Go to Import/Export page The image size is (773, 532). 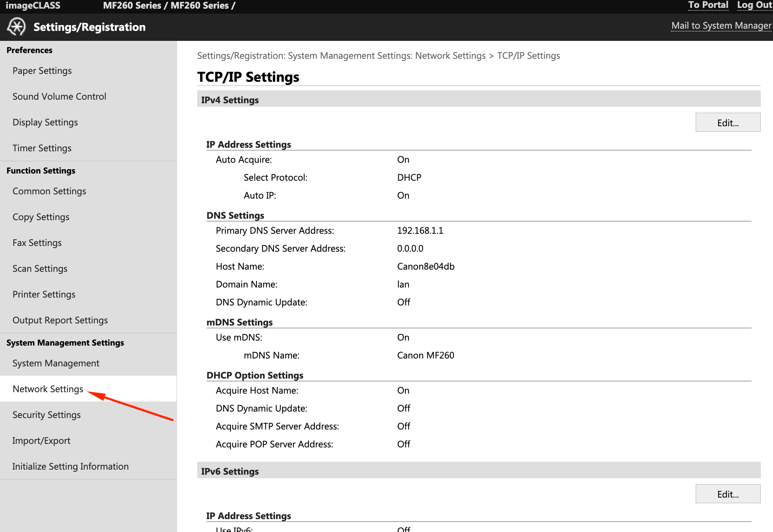41,441
